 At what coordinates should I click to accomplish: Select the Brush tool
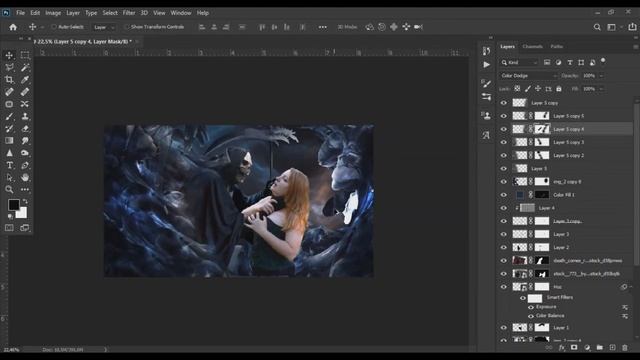pyautogui.click(x=9, y=116)
